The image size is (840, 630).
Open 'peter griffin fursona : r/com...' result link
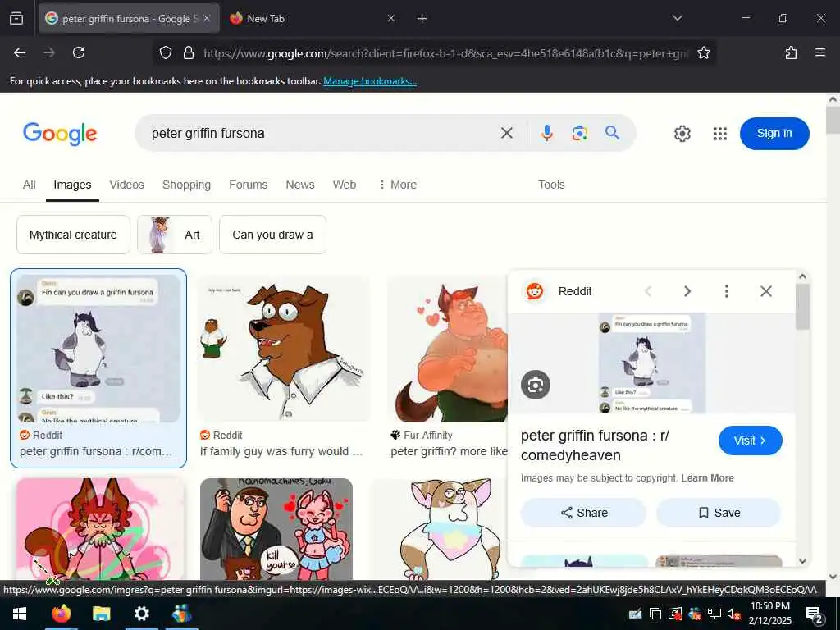click(x=97, y=451)
